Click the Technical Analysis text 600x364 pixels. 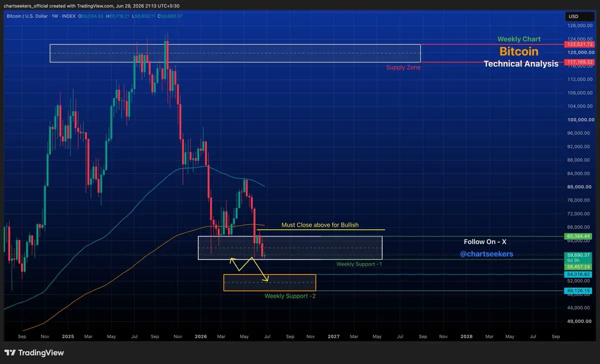pos(521,64)
